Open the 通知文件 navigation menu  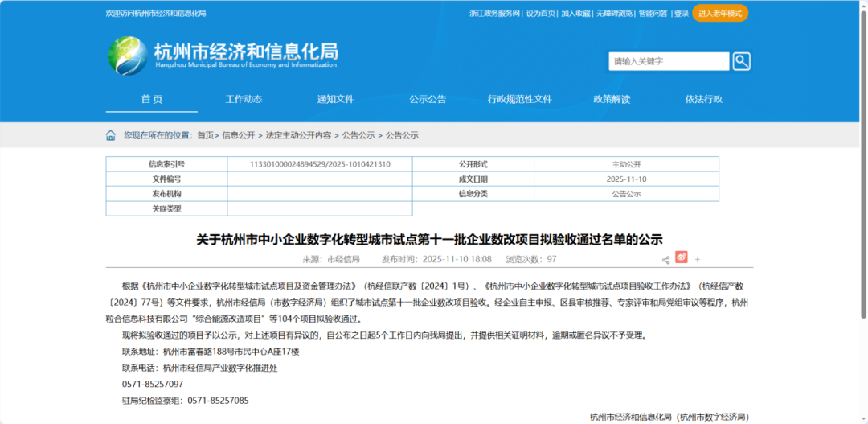335,99
